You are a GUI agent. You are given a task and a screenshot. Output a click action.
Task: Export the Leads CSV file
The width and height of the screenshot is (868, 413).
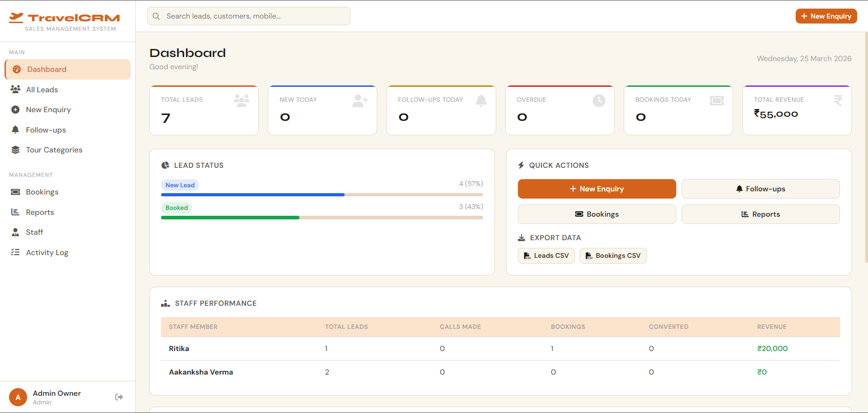pyautogui.click(x=546, y=256)
